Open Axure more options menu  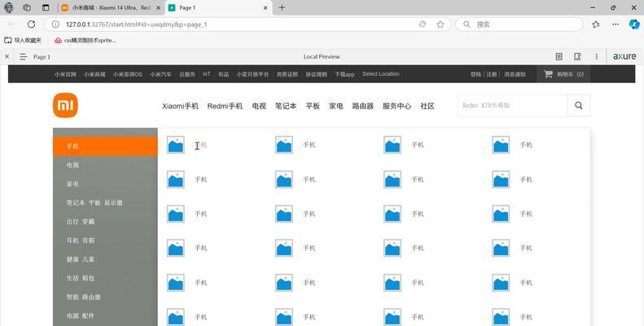[596, 57]
